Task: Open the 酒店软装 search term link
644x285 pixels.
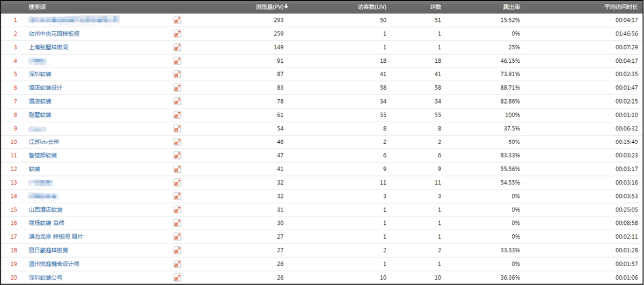Action: click(40, 101)
